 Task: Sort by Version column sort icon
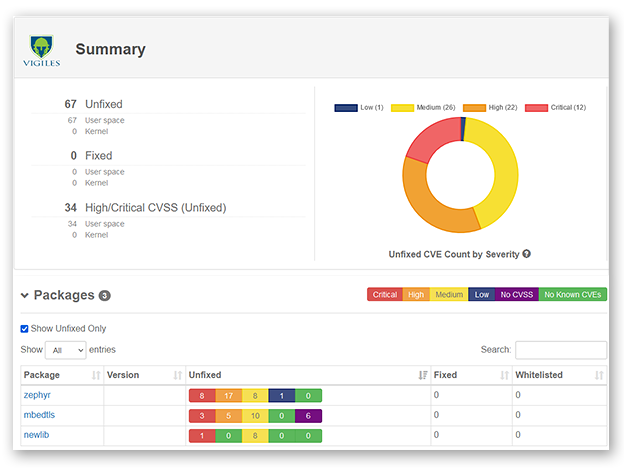tap(178, 375)
